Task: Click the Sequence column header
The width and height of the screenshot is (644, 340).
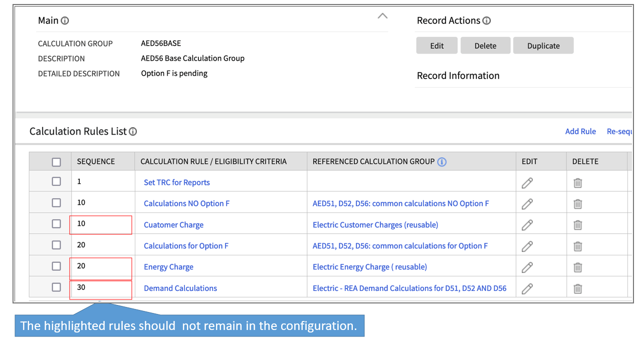Action: 96,162
